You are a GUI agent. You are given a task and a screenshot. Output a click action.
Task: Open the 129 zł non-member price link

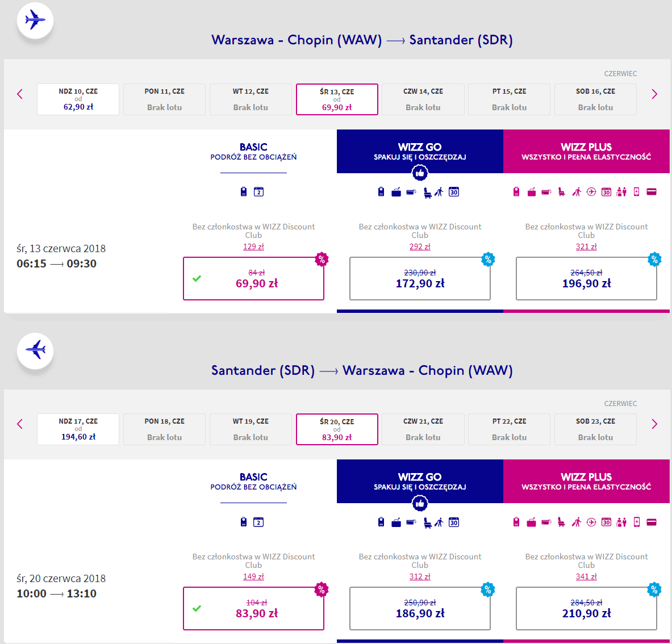[x=253, y=246]
